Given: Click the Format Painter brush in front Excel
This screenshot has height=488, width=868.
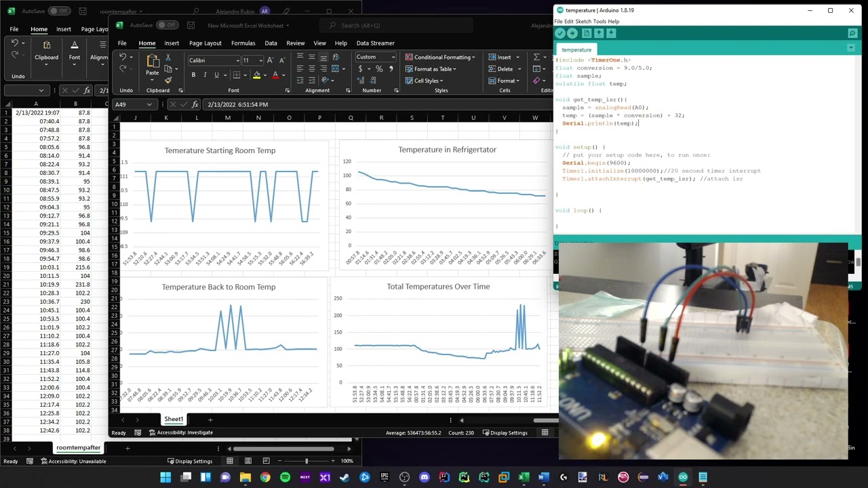Looking at the screenshot, I should [x=168, y=80].
